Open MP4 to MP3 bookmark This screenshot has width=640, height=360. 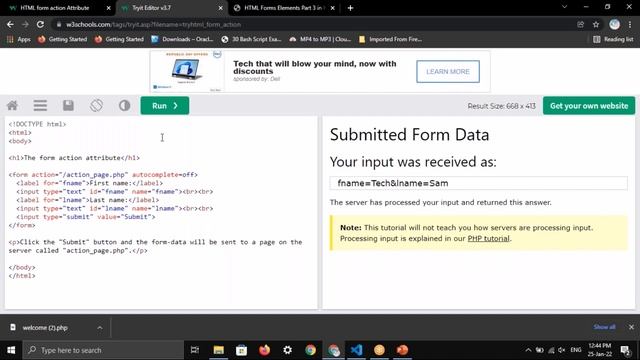click(x=320, y=39)
